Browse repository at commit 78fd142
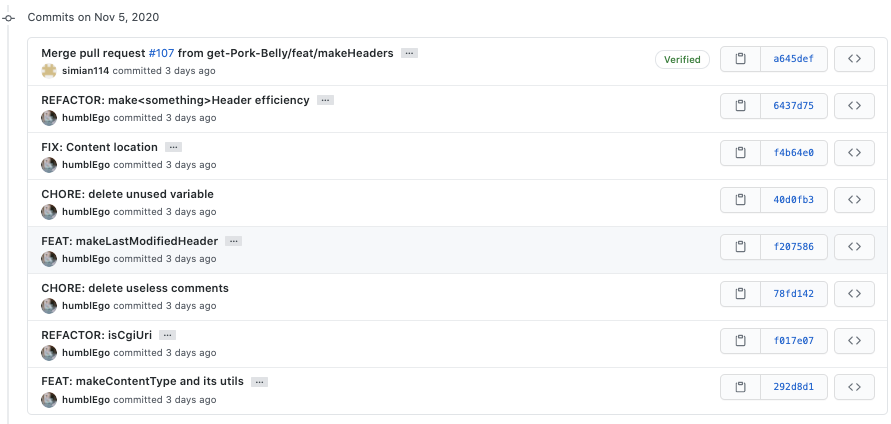The height and width of the screenshot is (424, 891). click(x=854, y=294)
